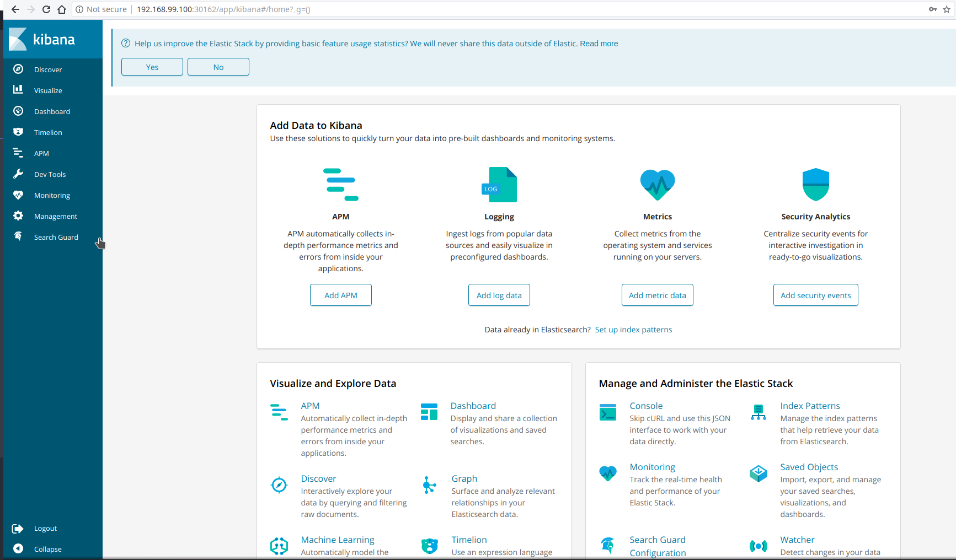The height and width of the screenshot is (560, 956).
Task: Click Add security events button
Action: tap(815, 295)
